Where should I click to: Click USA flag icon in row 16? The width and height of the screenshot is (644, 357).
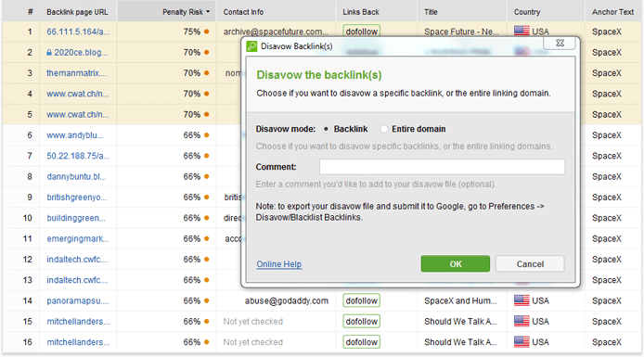522,342
